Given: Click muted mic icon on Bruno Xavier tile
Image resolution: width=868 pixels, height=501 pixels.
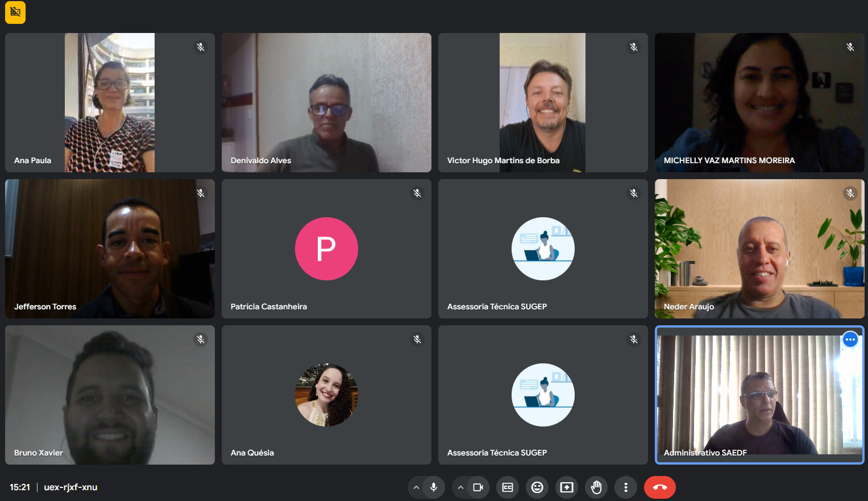Looking at the screenshot, I should [x=201, y=339].
